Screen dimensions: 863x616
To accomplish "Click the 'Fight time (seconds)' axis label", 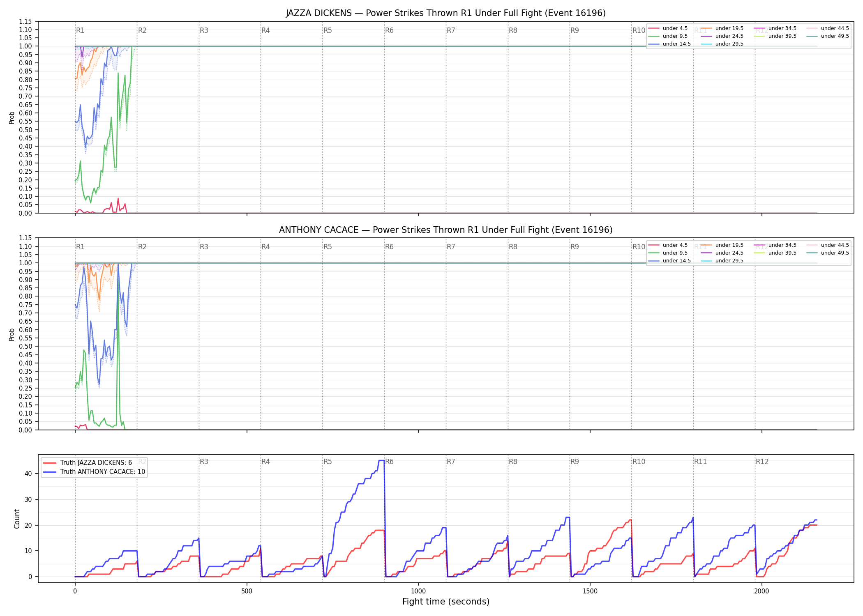I will [446, 602].
